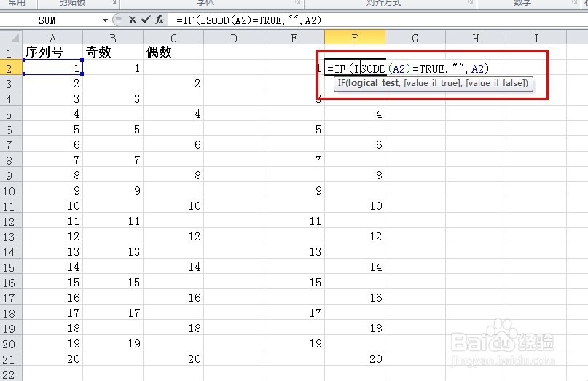Click cell C1 containing 偶数
The height and width of the screenshot is (381, 588).
173,52
